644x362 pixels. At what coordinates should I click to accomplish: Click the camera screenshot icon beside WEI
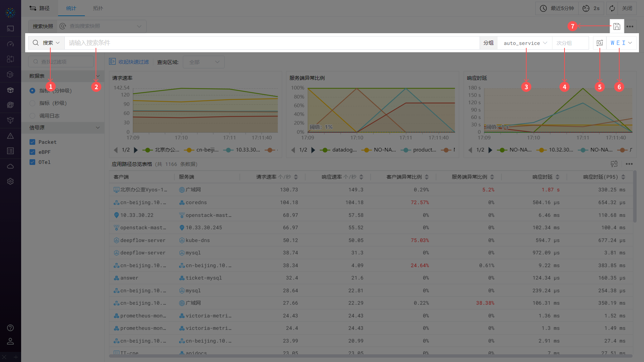[x=599, y=43]
